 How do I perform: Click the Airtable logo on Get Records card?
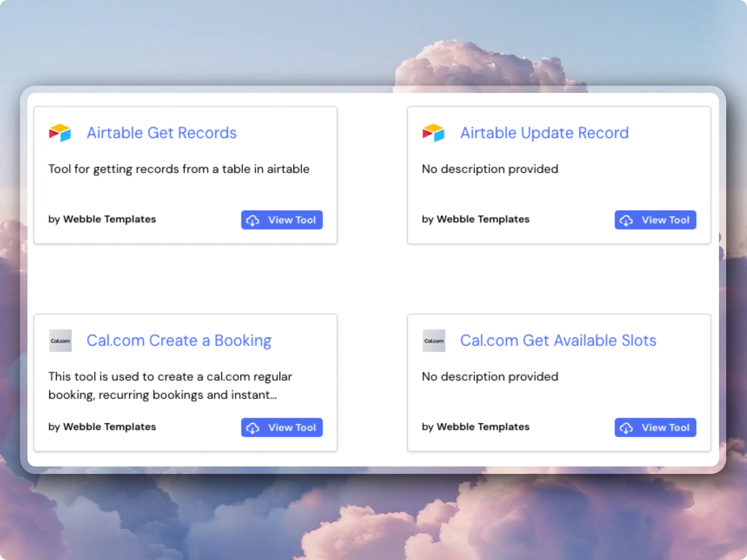60,133
